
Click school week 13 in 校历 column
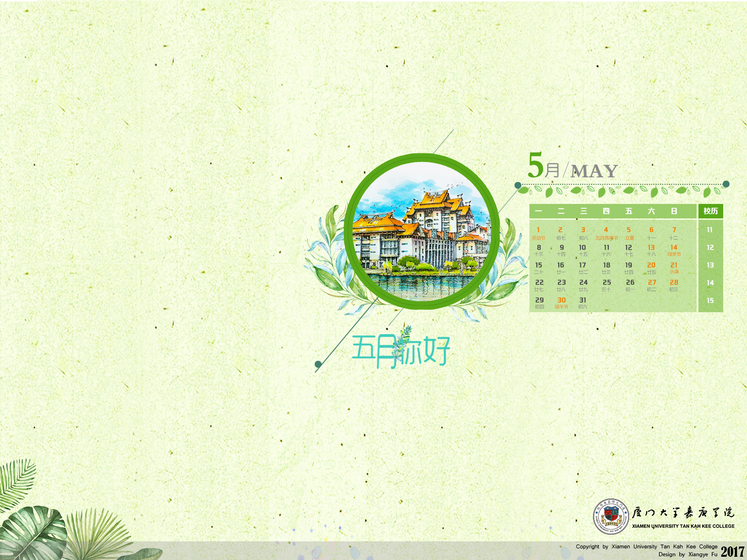click(710, 265)
